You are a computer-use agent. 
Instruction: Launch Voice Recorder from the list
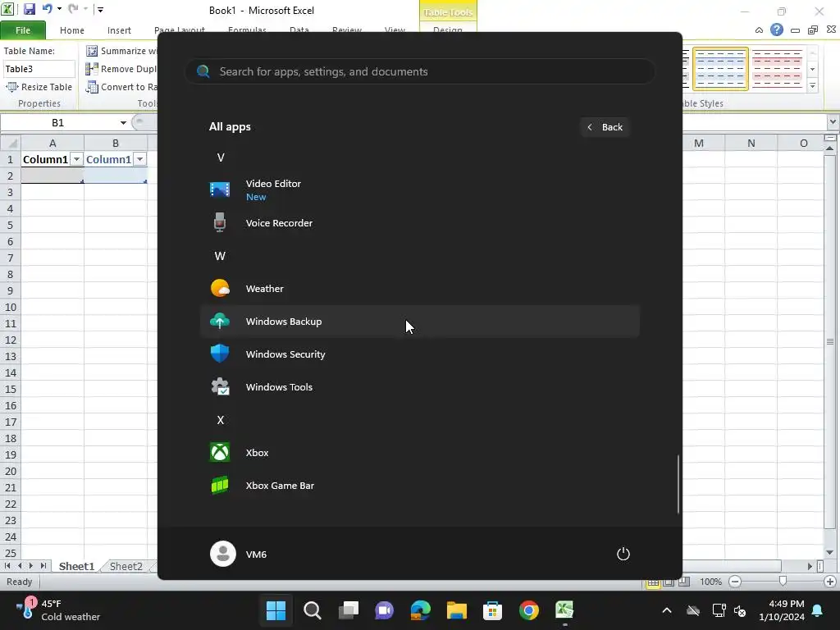tap(419, 223)
